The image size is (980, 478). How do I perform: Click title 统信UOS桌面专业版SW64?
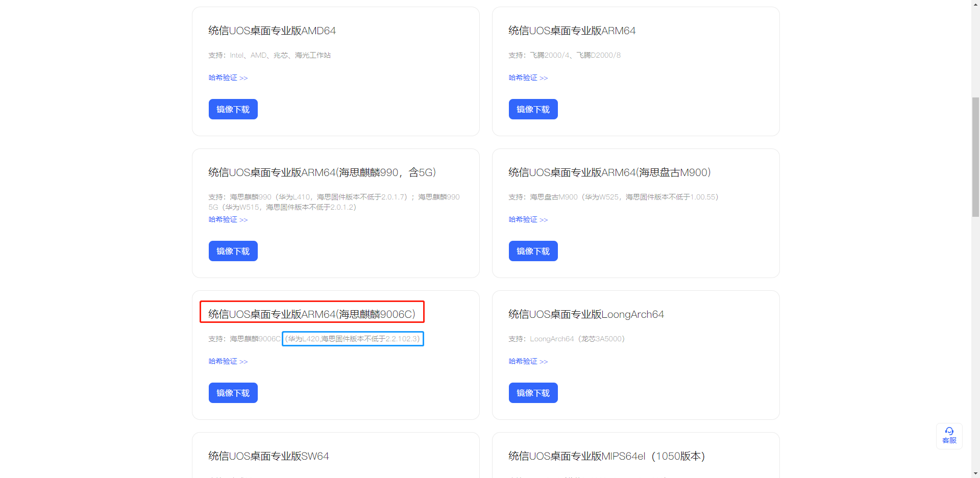tap(268, 456)
